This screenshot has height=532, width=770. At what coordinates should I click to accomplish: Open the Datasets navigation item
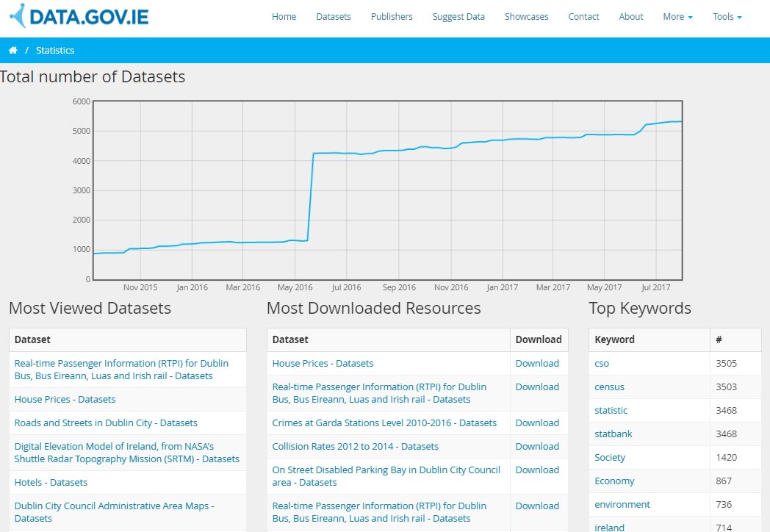point(333,16)
